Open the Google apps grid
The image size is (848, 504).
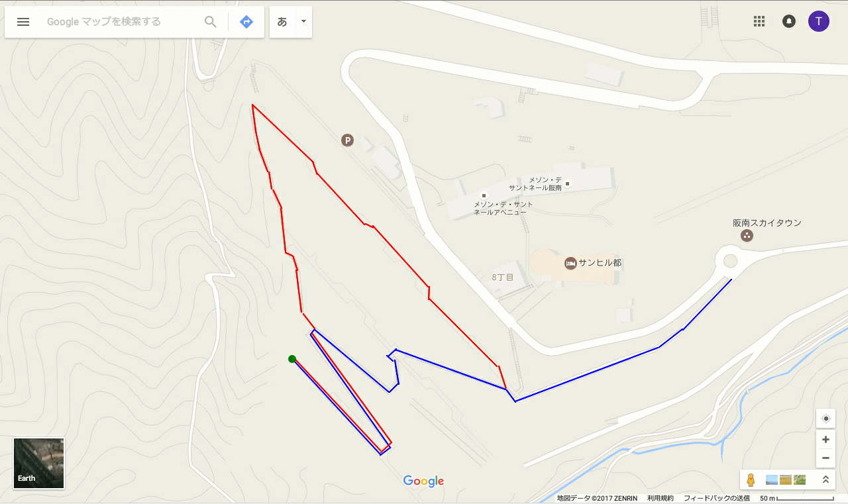click(759, 21)
